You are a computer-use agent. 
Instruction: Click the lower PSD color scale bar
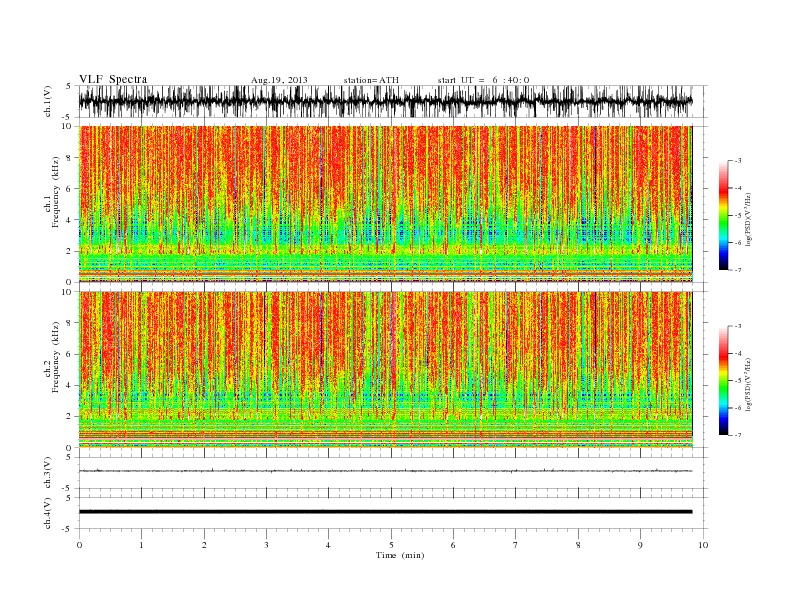pyautogui.click(x=723, y=381)
